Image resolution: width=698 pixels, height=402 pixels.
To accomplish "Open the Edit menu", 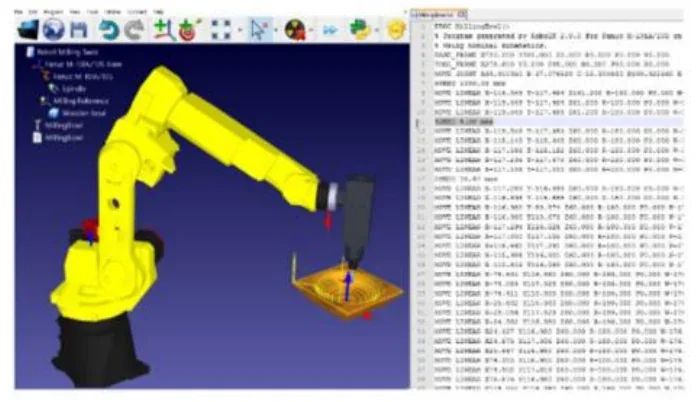I will pyautogui.click(x=32, y=12).
